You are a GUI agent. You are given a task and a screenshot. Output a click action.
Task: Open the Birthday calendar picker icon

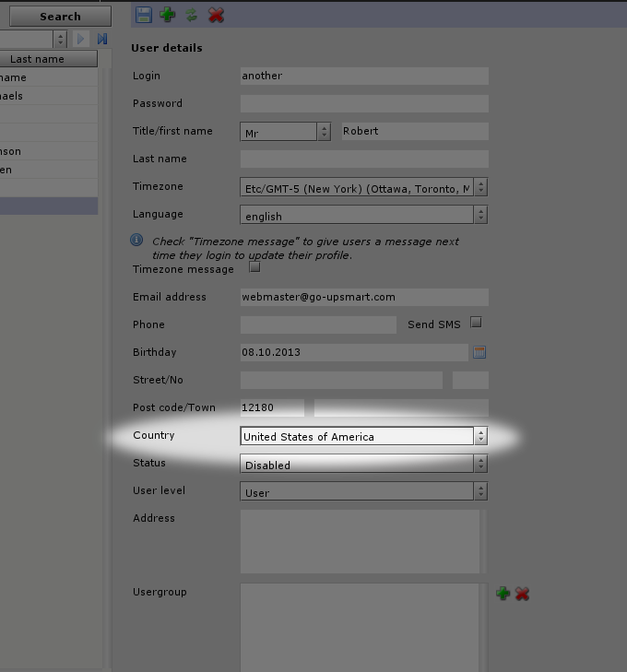tap(479, 352)
